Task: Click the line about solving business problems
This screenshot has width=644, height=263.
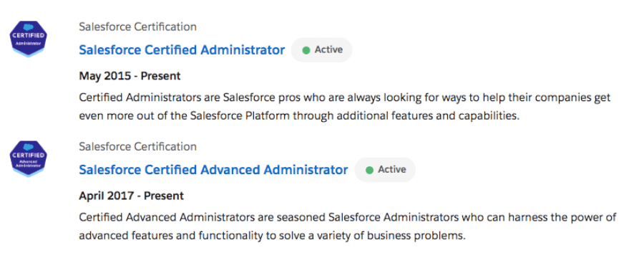Action: point(273,236)
